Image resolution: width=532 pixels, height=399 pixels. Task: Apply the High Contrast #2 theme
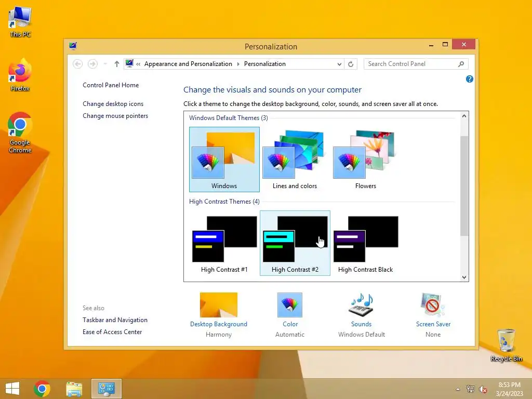295,243
